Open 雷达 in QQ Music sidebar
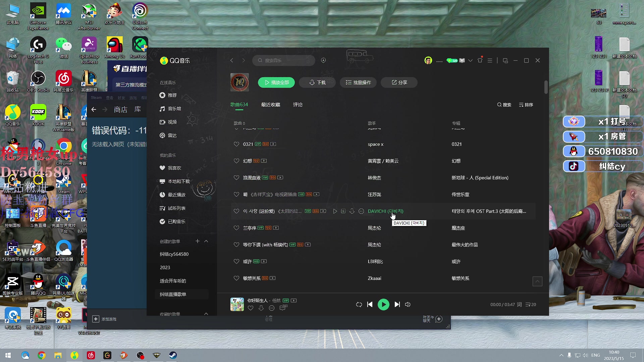644x362 pixels. click(172, 135)
